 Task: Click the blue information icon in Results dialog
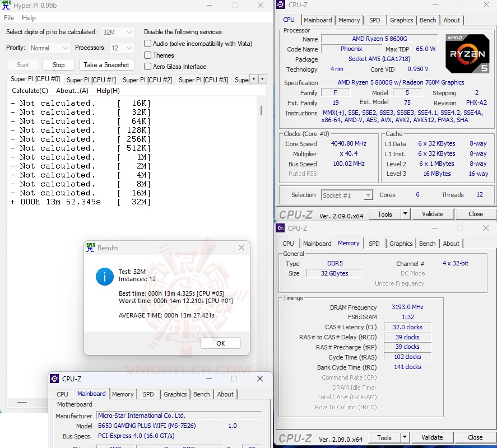[x=105, y=277]
